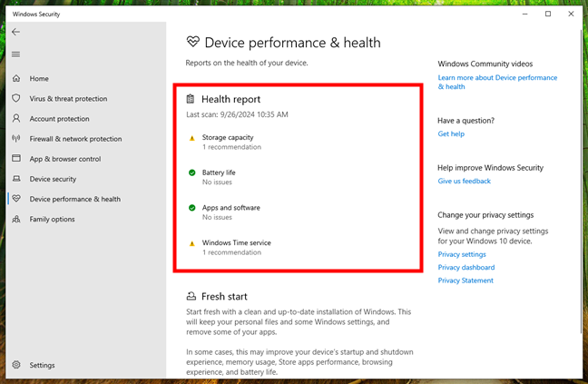The image size is (588, 384).
Task: Click 'Have a question?' heading
Action: pyautogui.click(x=465, y=121)
